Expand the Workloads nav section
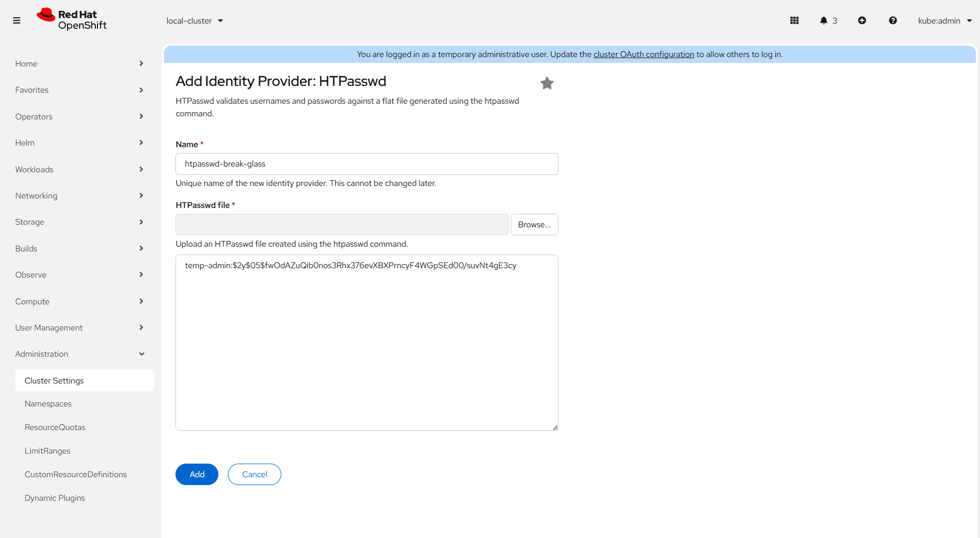 click(80, 170)
